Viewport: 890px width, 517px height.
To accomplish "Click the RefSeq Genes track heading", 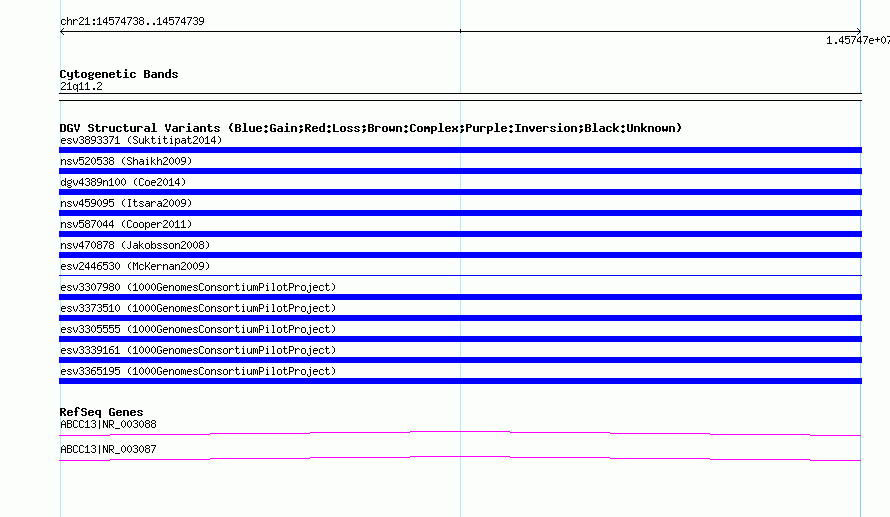I will click(x=101, y=412).
